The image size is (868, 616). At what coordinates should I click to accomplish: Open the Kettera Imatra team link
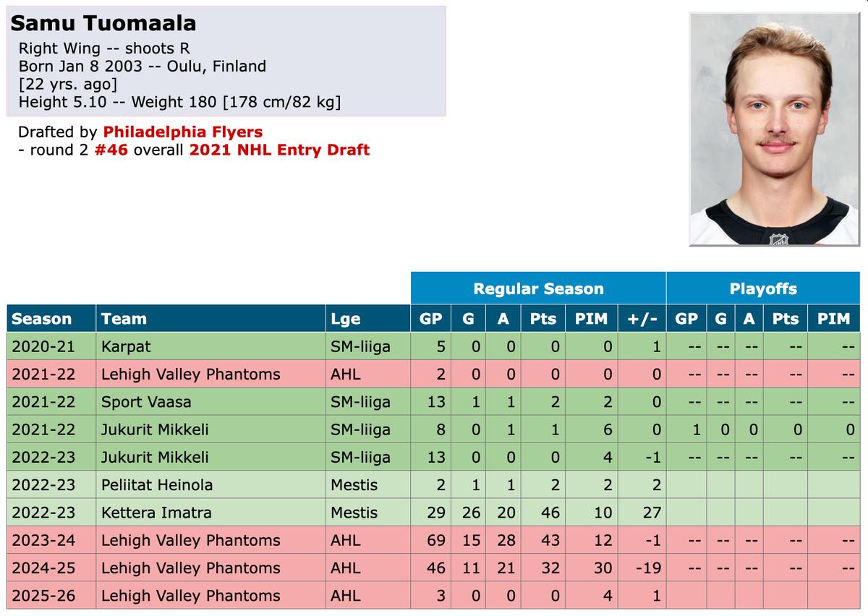(156, 513)
